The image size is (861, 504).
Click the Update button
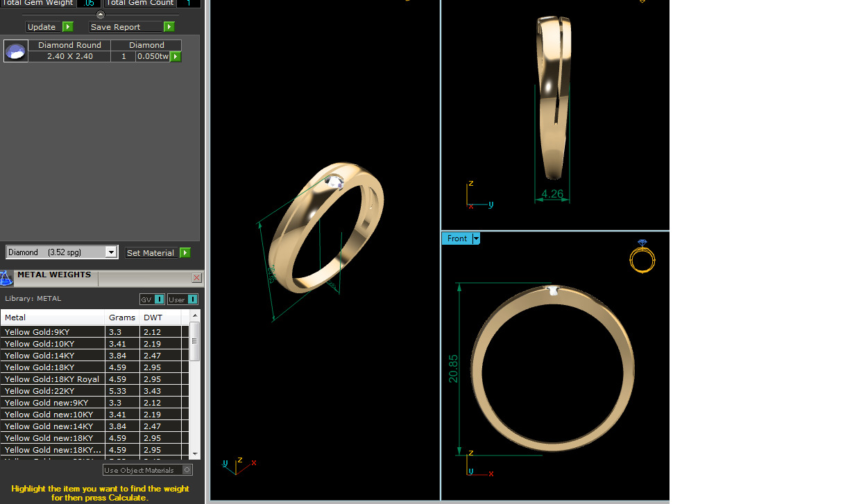[x=49, y=27]
